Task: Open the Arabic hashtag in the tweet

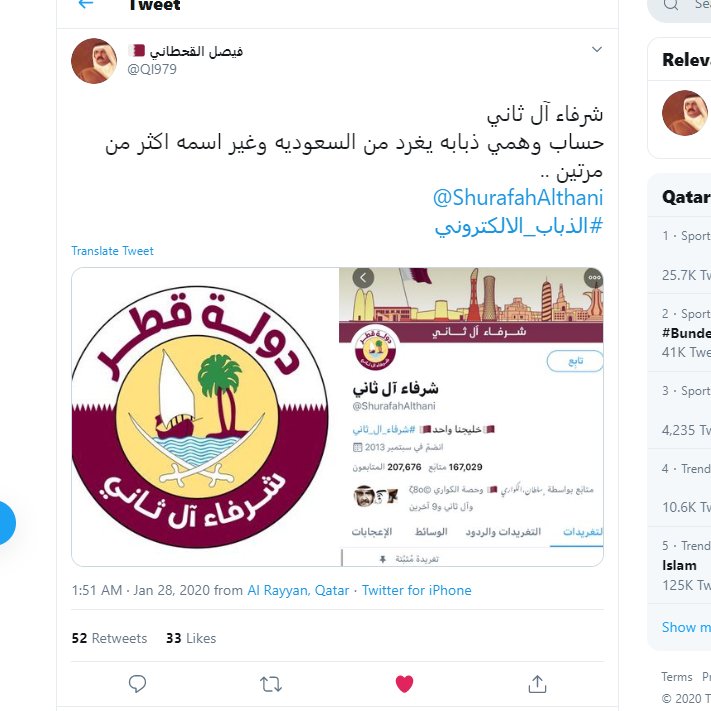Action: pyautogui.click(x=519, y=226)
